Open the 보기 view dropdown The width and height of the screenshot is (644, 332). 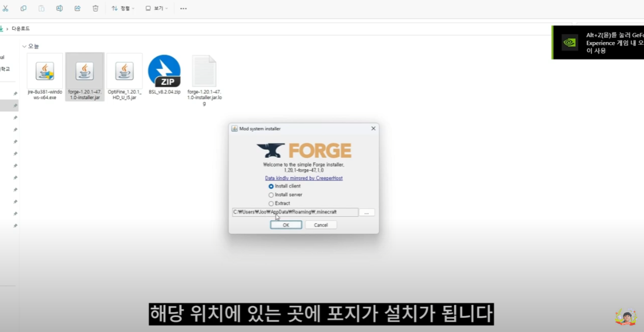click(x=156, y=8)
